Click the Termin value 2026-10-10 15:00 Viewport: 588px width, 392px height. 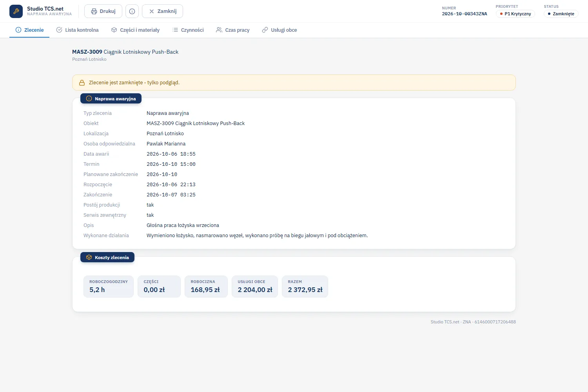[171, 164]
